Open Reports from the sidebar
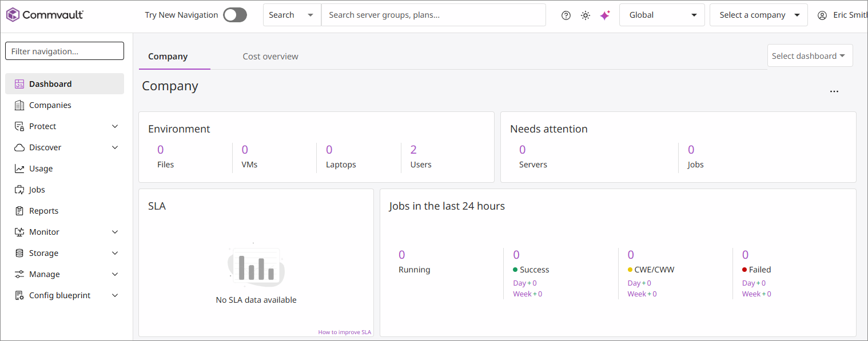 (43, 211)
